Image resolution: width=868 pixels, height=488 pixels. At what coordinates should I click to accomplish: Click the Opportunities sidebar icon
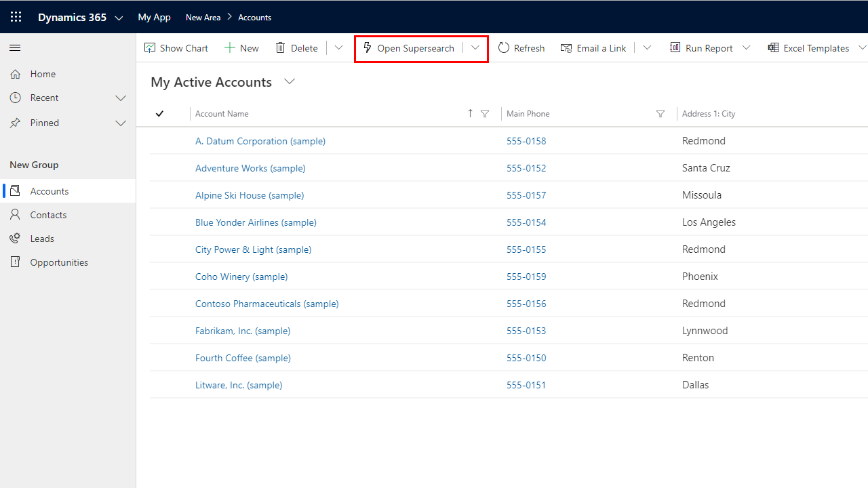click(x=15, y=262)
